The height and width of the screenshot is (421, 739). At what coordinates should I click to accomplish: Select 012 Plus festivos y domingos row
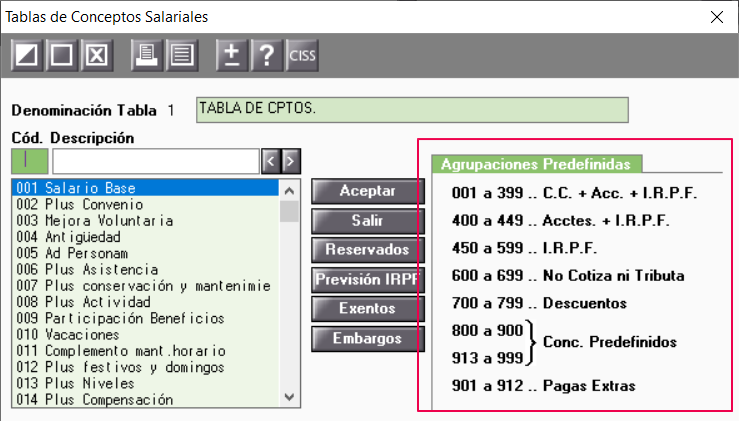tap(146, 367)
